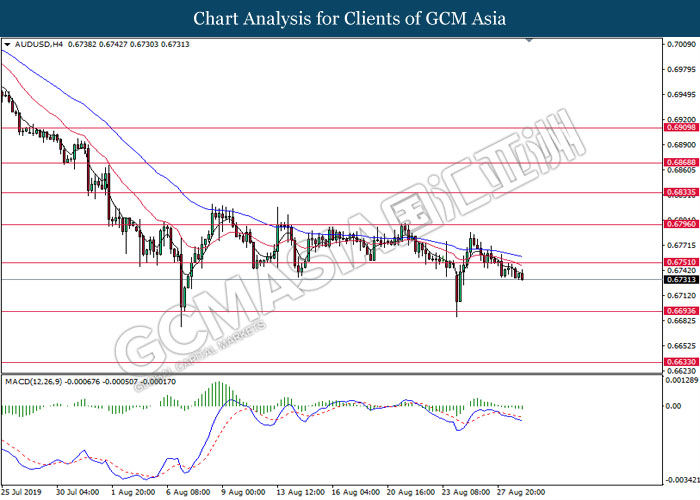The image size is (700, 500).
Task: Select the chart shift marker on top edge
Action: pyautogui.click(x=529, y=40)
